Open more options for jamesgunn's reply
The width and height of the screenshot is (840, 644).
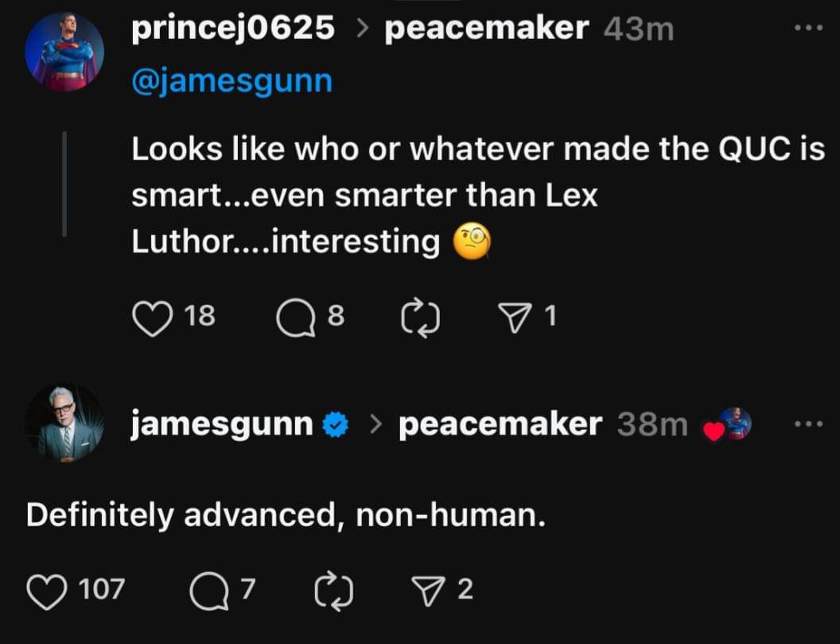pyautogui.click(x=809, y=423)
